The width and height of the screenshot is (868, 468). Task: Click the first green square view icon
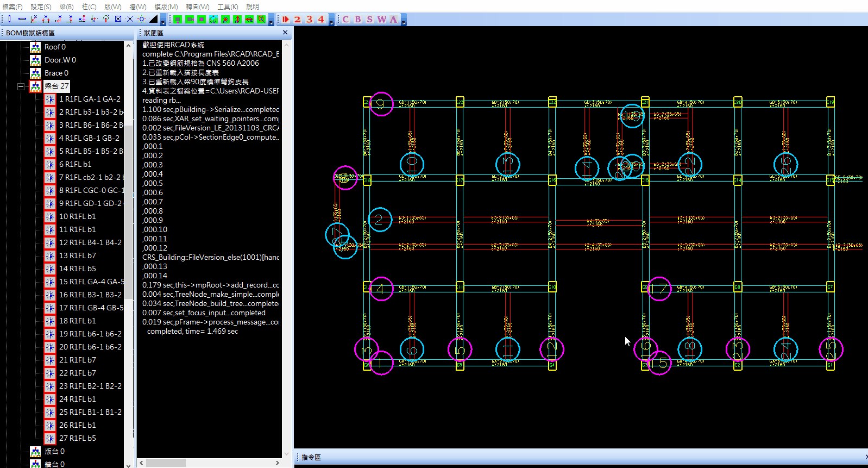click(x=178, y=19)
